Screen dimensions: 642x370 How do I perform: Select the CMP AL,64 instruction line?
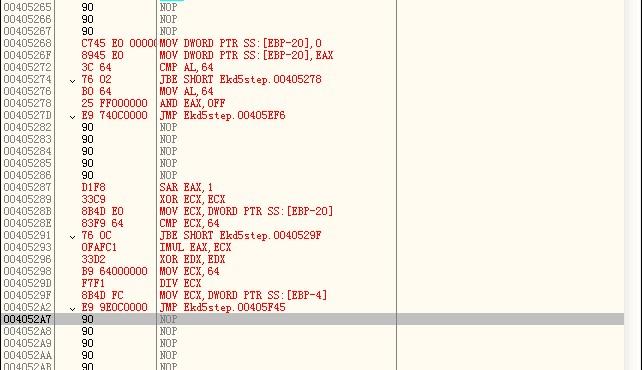point(186,67)
